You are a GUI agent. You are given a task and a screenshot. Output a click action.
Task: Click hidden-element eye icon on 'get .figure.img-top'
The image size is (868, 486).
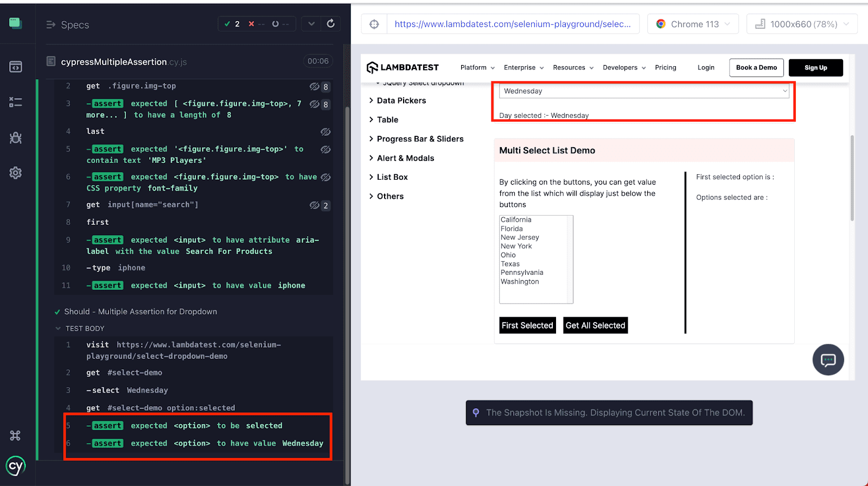pyautogui.click(x=315, y=86)
